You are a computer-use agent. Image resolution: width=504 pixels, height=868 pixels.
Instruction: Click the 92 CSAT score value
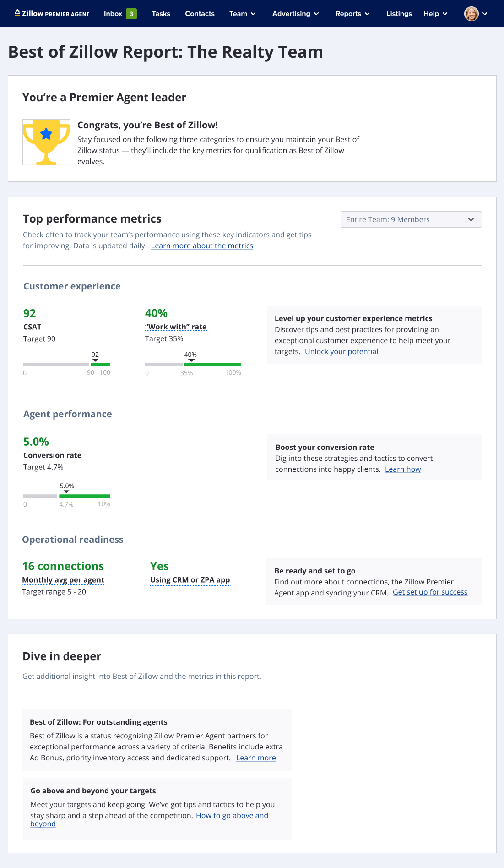tap(30, 313)
